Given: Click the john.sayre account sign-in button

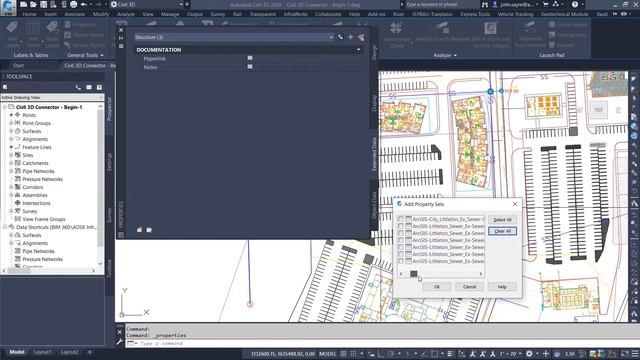Looking at the screenshot, I should (x=516, y=4).
